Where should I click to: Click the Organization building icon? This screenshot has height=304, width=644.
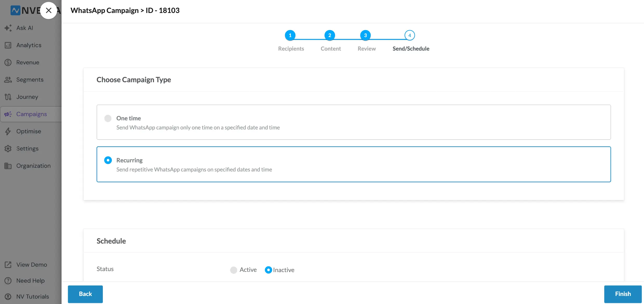pos(8,166)
